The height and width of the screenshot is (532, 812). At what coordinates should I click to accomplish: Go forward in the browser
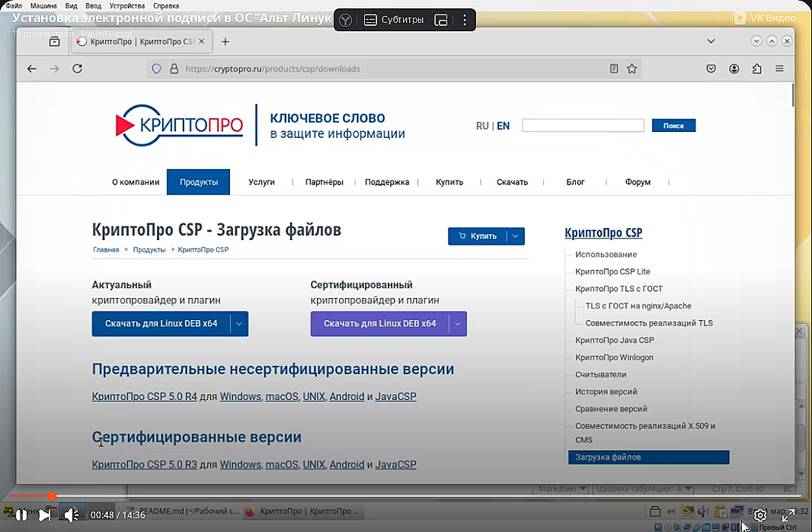coord(54,69)
